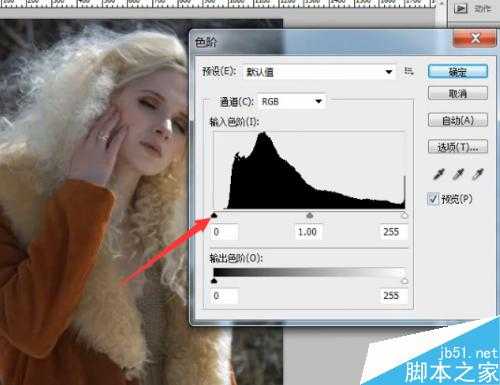The height and width of the screenshot is (385, 500).
Task: Click the input white point slider
Action: (x=404, y=216)
